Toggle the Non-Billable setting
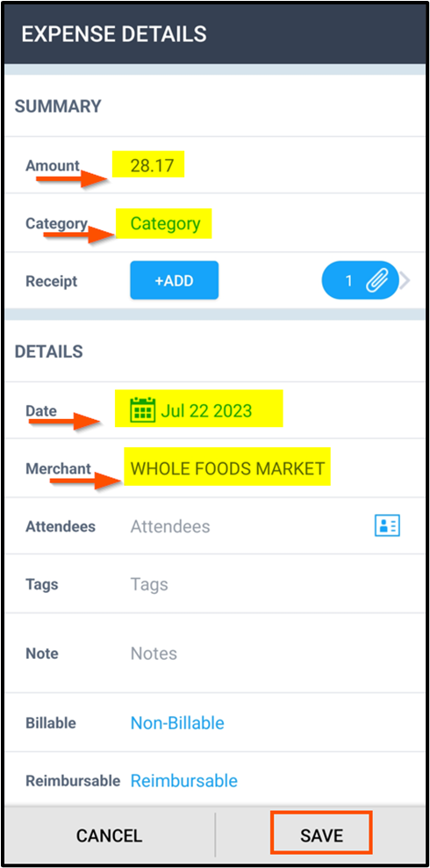The height and width of the screenshot is (868, 430). [177, 723]
